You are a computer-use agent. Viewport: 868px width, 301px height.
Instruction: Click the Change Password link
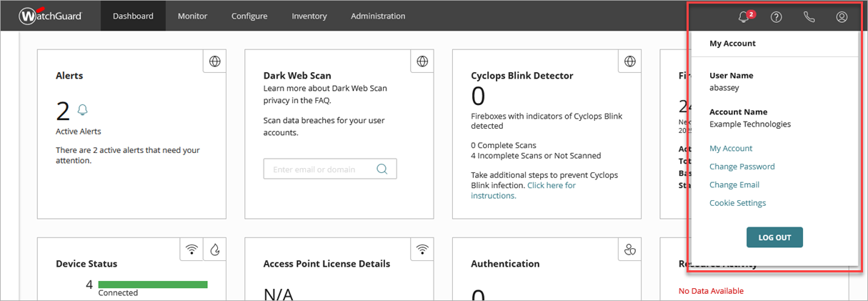point(742,167)
